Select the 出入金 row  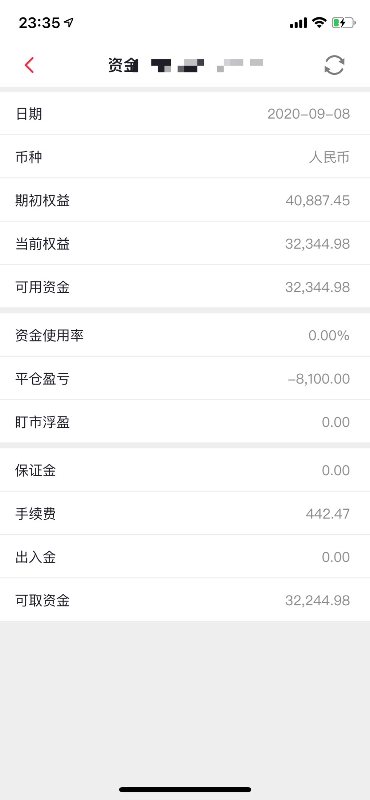point(185,557)
